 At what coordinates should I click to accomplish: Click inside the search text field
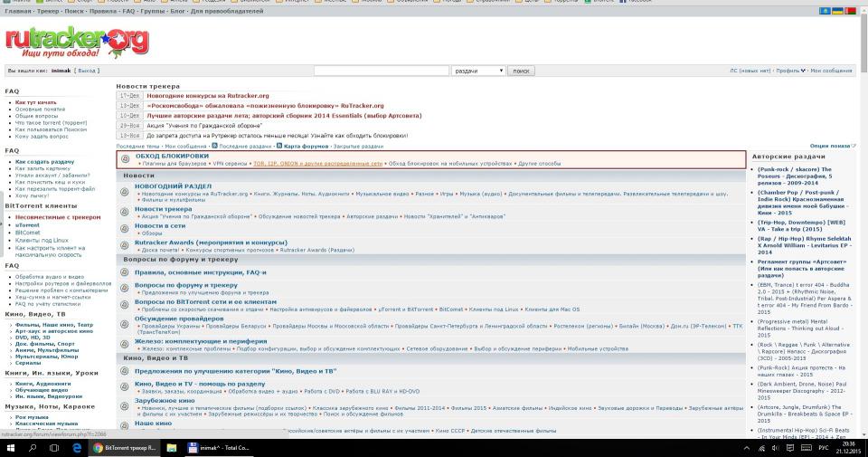(381, 71)
